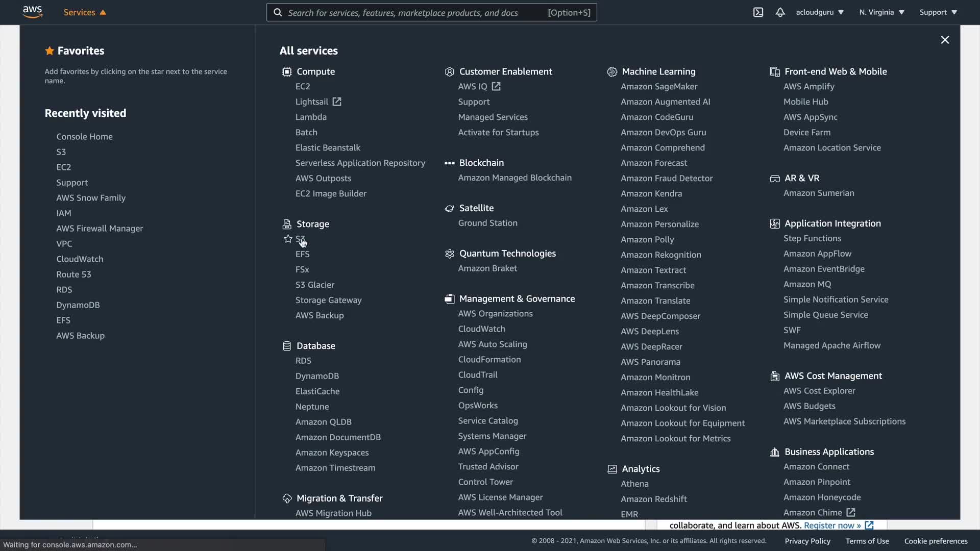Click the Machine Learning category icon
Image resolution: width=980 pixels, height=551 pixels.
pos(612,72)
